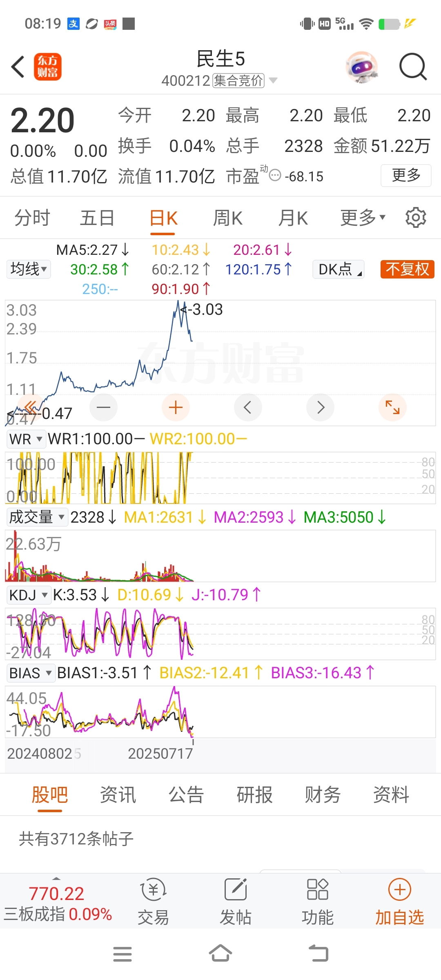Open the BIAS indicator dropdown
This screenshot has width=441, height=980.
coord(31,673)
